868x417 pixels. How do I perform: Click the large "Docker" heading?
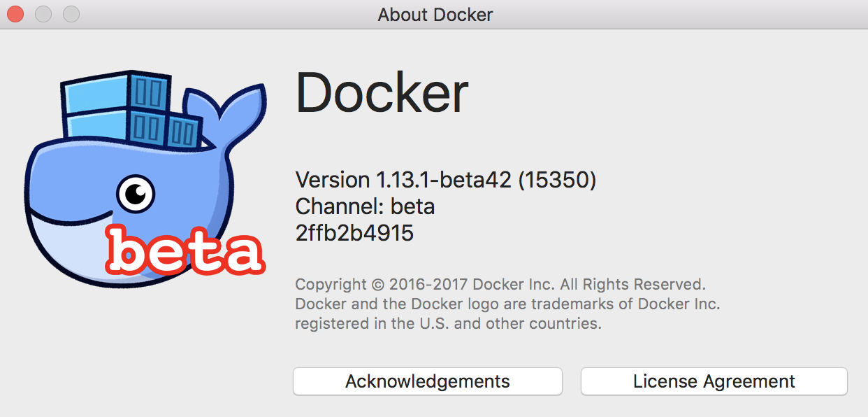(382, 93)
